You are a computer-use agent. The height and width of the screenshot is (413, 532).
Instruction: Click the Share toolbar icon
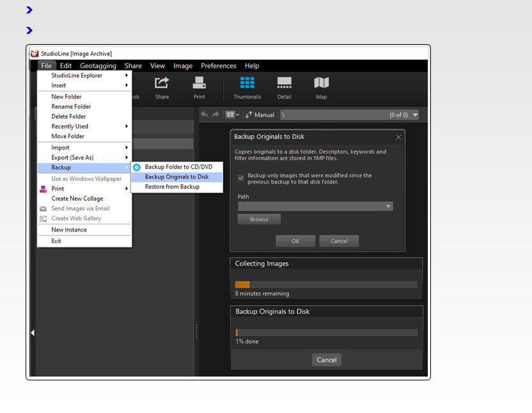click(x=162, y=88)
